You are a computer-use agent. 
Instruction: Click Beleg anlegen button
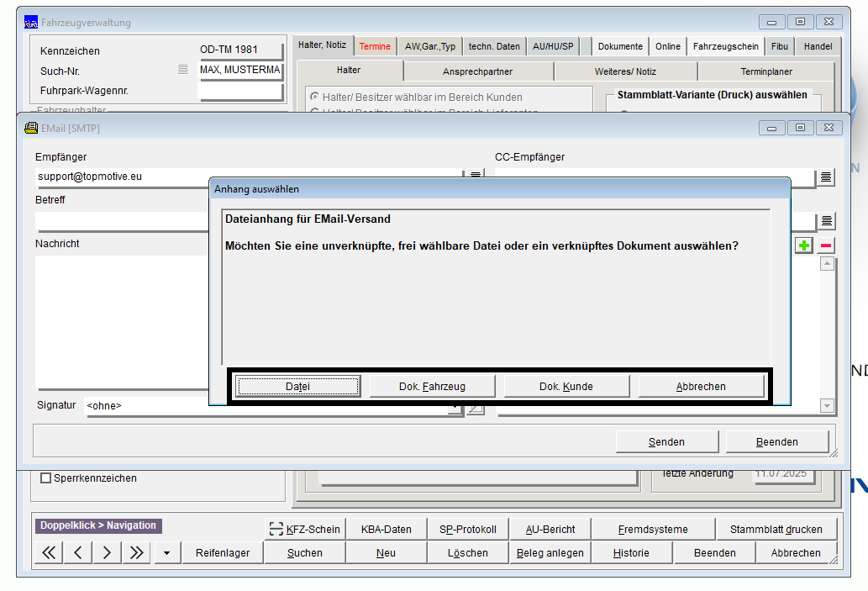click(x=550, y=552)
